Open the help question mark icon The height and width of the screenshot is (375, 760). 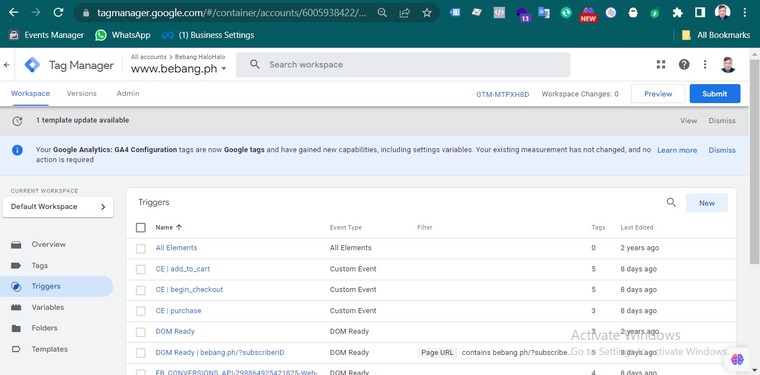tap(684, 64)
